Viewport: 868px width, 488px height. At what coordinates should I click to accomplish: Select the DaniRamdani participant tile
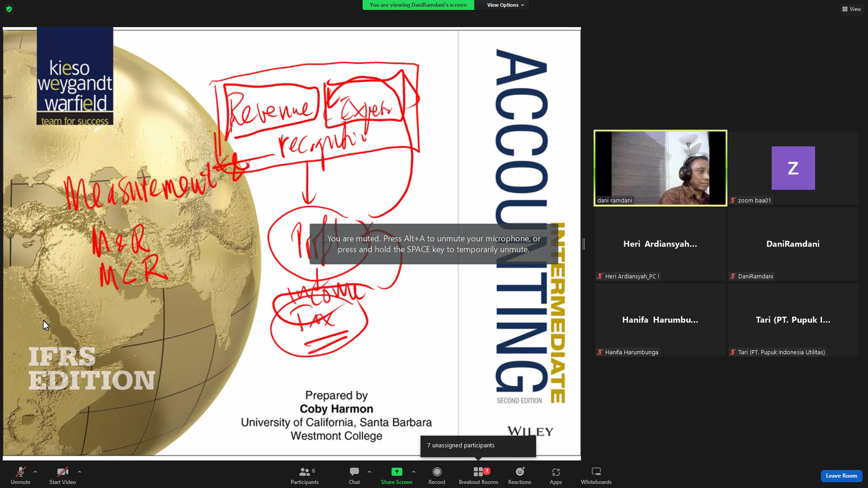(793, 244)
